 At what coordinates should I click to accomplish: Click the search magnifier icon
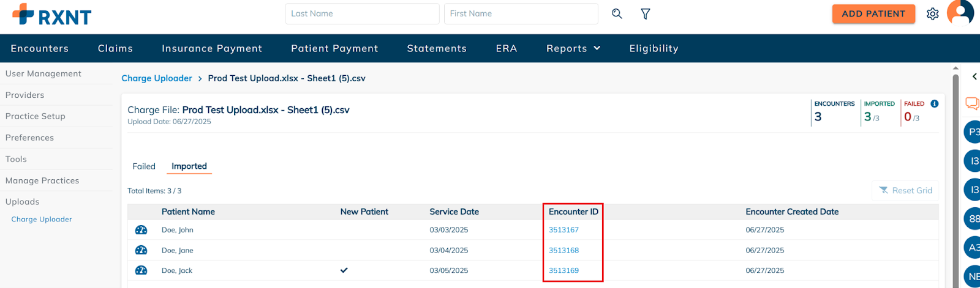617,13
